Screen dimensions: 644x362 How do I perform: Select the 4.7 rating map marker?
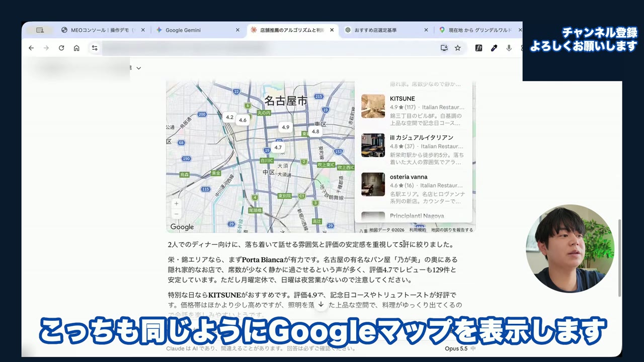click(x=278, y=148)
